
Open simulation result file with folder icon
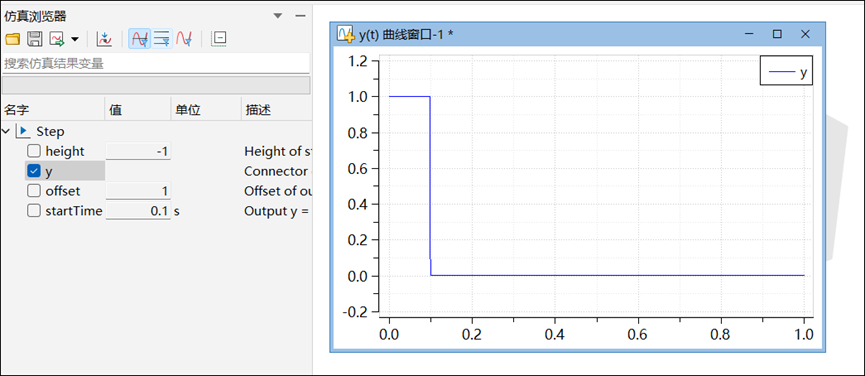(12, 39)
